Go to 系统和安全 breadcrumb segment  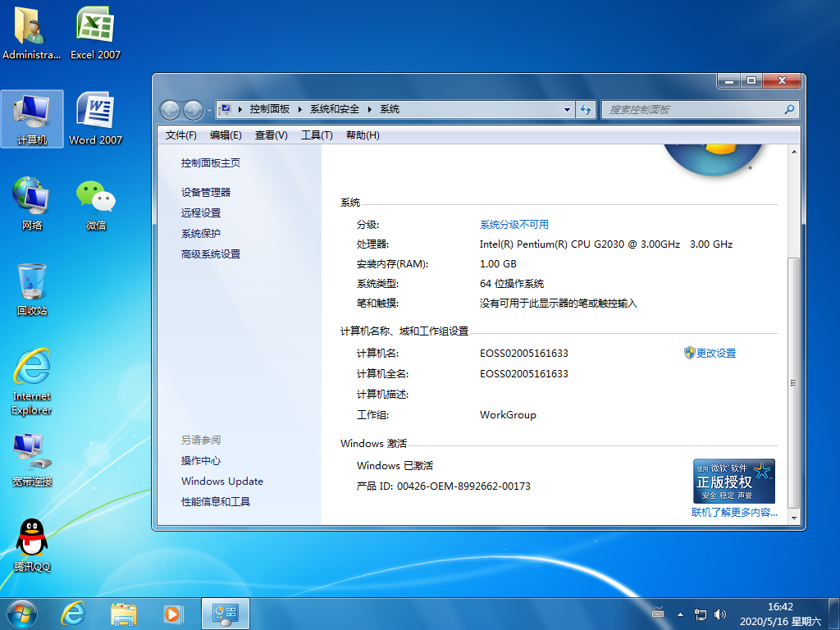tap(335, 109)
